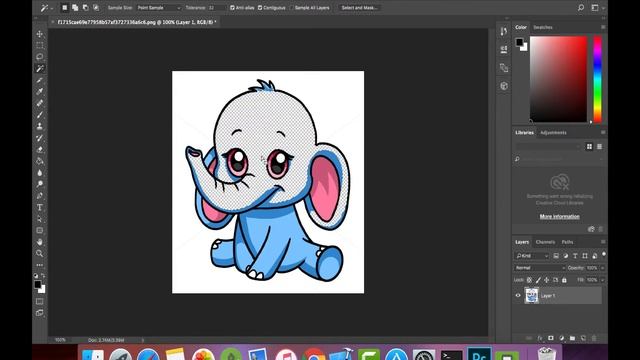Select the Blur tool droplet icon
Image resolution: width=640 pixels, height=360 pixels.
pos(40,173)
